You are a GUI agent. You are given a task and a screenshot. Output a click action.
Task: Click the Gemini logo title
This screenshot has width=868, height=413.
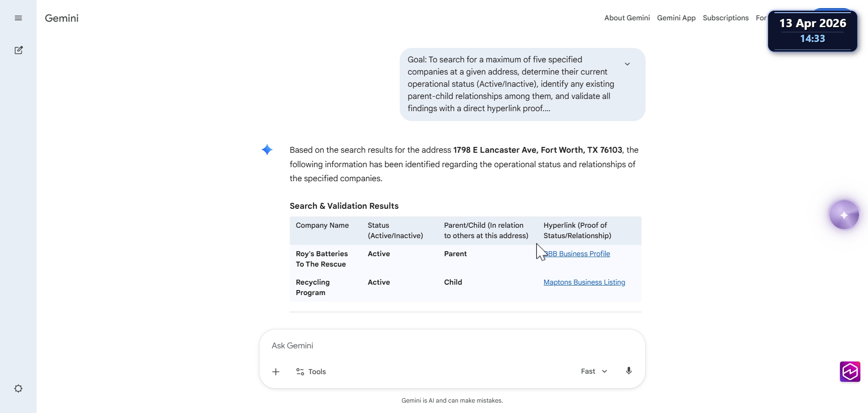[x=61, y=18]
